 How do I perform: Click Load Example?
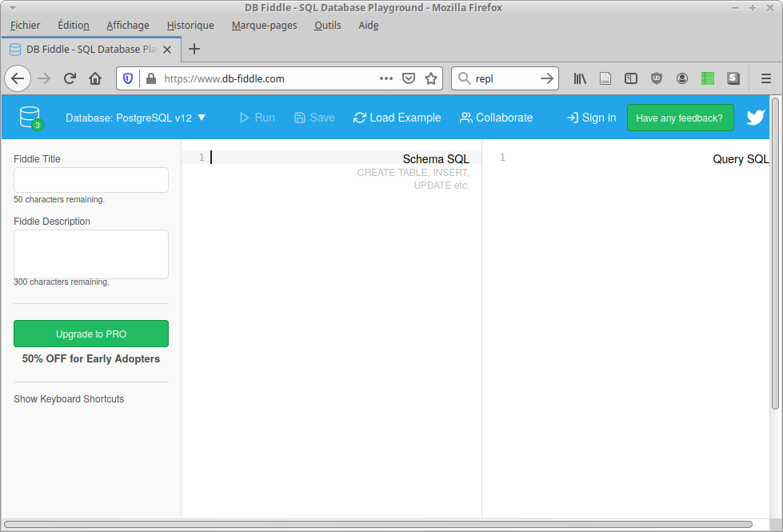point(397,118)
